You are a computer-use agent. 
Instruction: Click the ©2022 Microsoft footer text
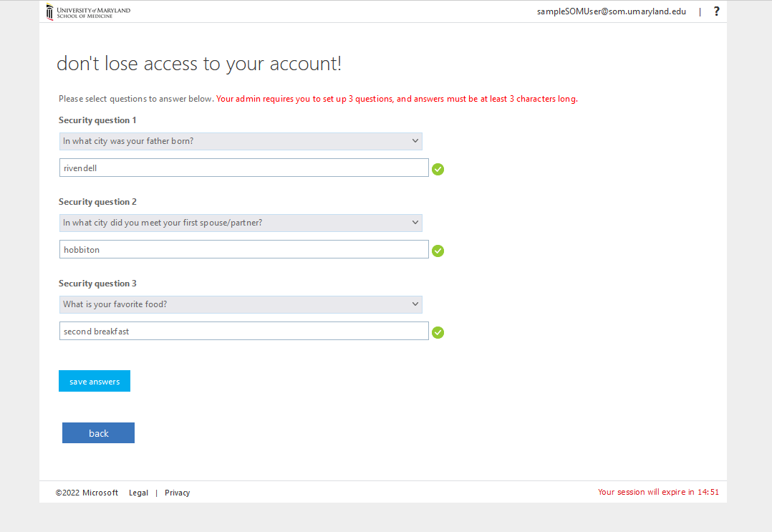click(x=87, y=493)
